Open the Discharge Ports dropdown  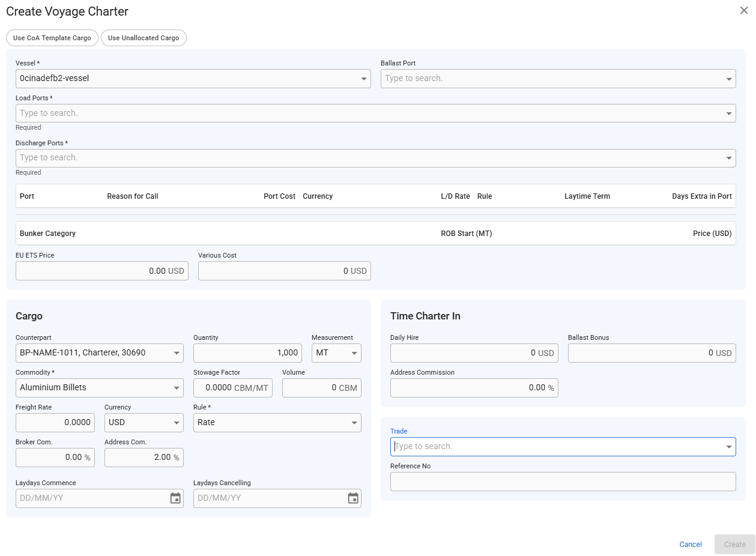coord(729,158)
